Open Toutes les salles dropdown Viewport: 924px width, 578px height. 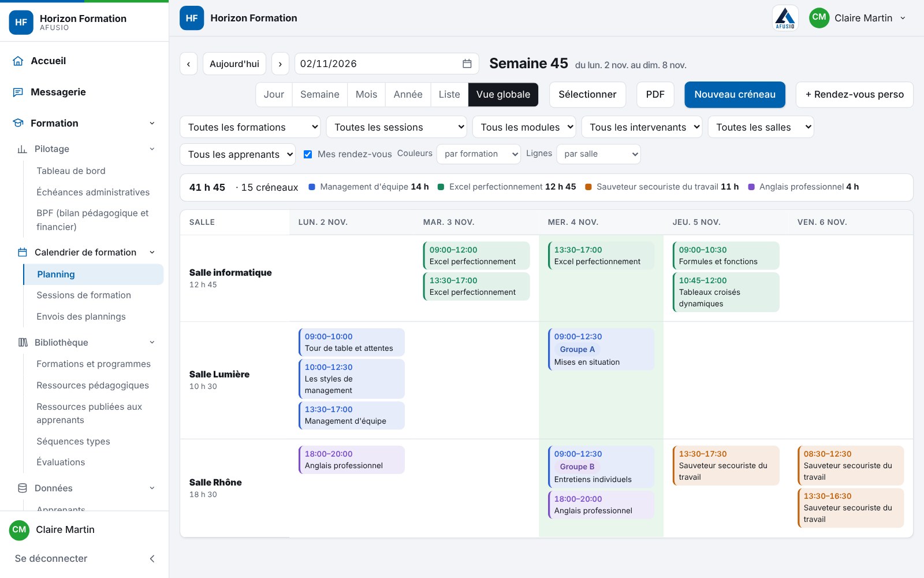(761, 127)
